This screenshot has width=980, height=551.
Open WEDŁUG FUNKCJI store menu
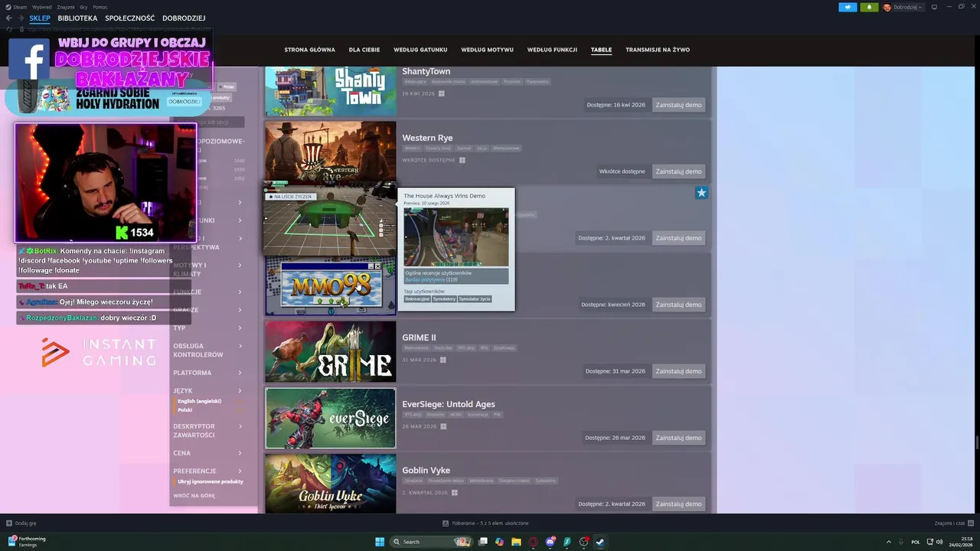point(552,50)
